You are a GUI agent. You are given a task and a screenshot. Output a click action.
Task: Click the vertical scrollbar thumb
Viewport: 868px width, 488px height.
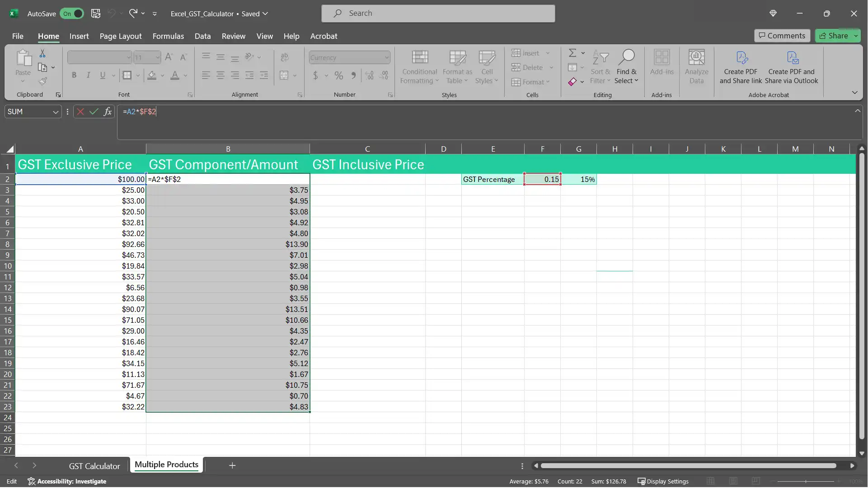coord(861,296)
